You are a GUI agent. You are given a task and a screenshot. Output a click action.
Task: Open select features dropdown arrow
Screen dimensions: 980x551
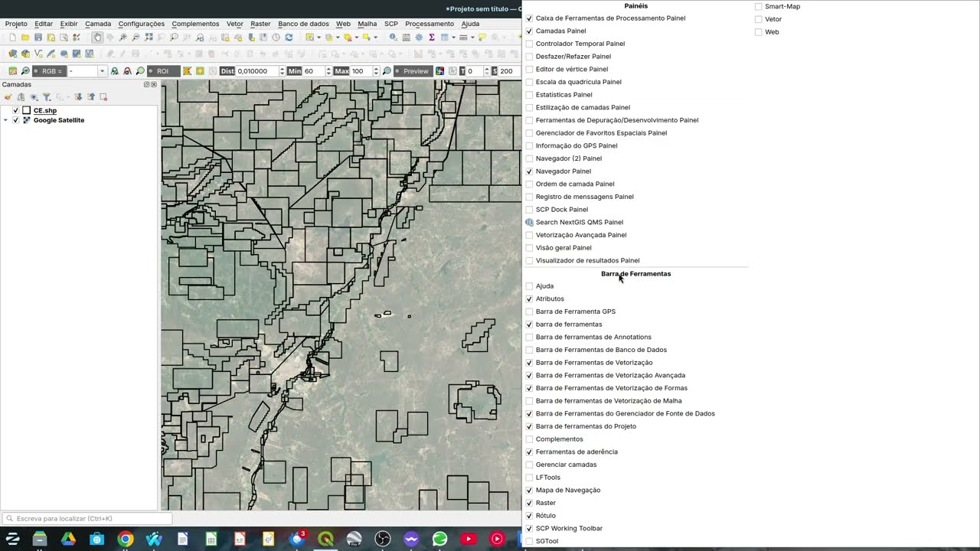(319, 37)
